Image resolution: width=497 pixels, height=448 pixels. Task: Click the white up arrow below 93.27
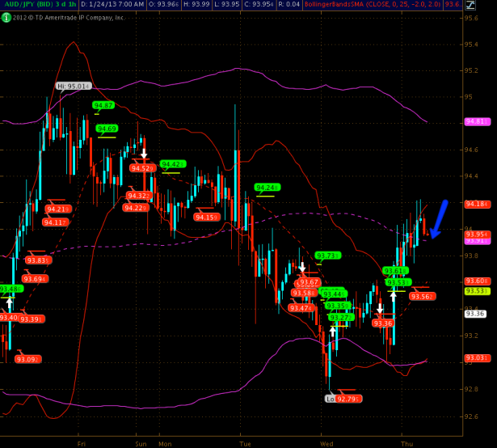[332, 331]
